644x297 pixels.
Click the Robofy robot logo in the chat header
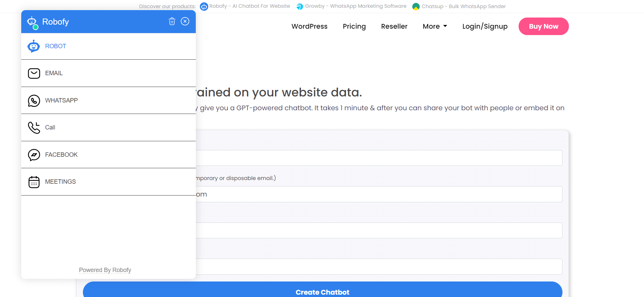[x=33, y=22]
